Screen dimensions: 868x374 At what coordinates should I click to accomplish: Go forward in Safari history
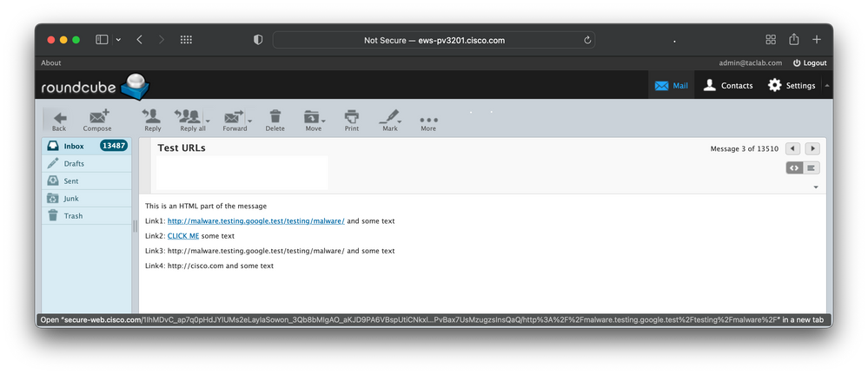click(161, 40)
